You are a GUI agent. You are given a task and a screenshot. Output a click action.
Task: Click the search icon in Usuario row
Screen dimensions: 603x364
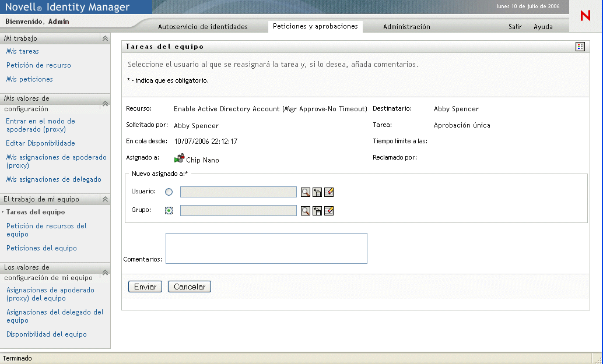306,192
